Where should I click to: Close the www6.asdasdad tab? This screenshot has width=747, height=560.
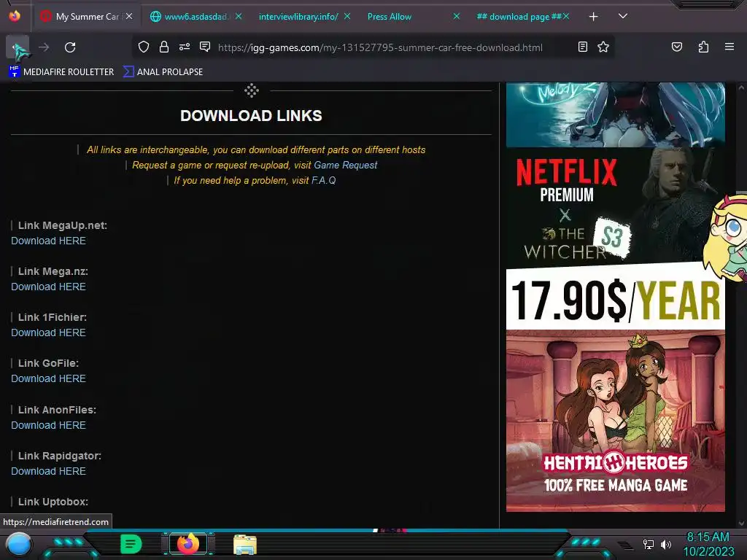tap(239, 17)
